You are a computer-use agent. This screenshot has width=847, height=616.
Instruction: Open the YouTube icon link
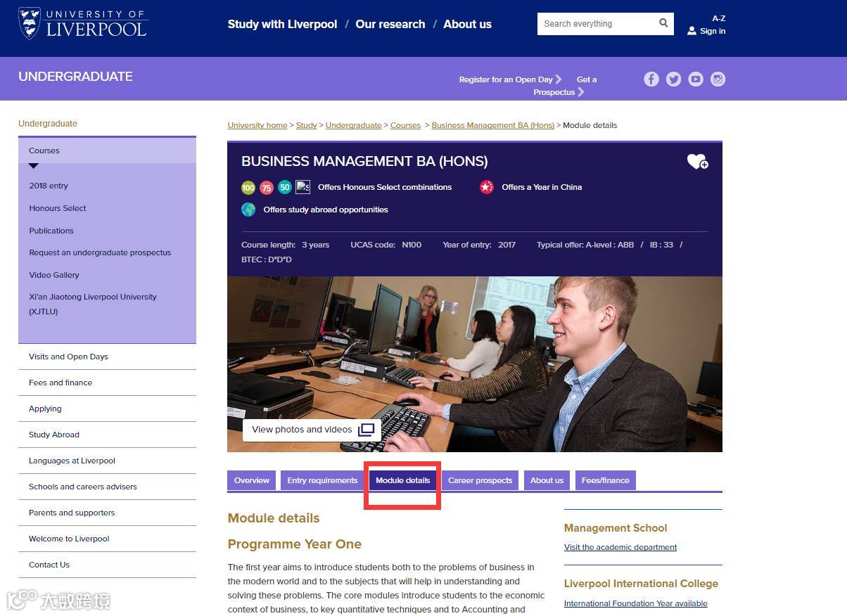click(696, 79)
